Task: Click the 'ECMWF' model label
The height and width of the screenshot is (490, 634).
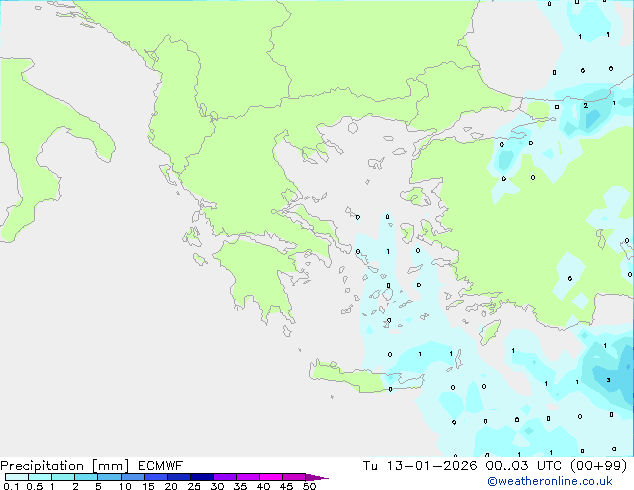Action: click(x=161, y=466)
